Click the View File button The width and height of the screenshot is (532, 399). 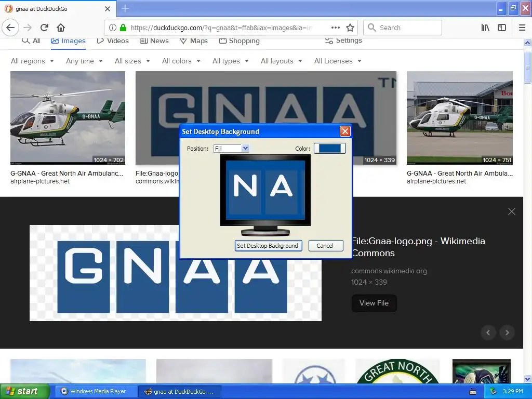[x=374, y=303]
